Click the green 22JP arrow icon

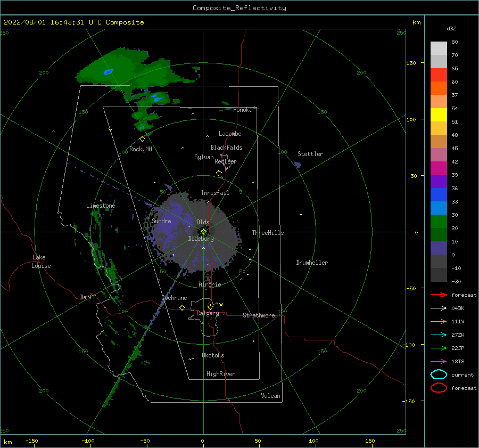(x=439, y=348)
